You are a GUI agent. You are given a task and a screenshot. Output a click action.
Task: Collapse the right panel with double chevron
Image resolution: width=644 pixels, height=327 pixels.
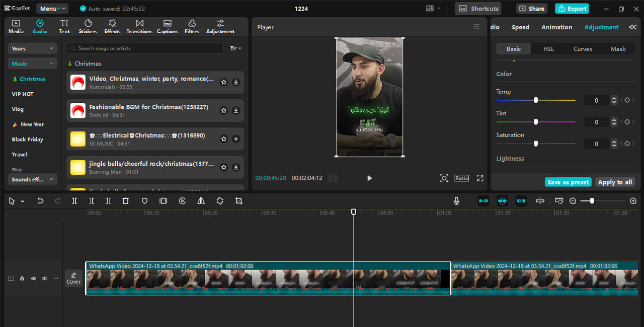(x=632, y=27)
